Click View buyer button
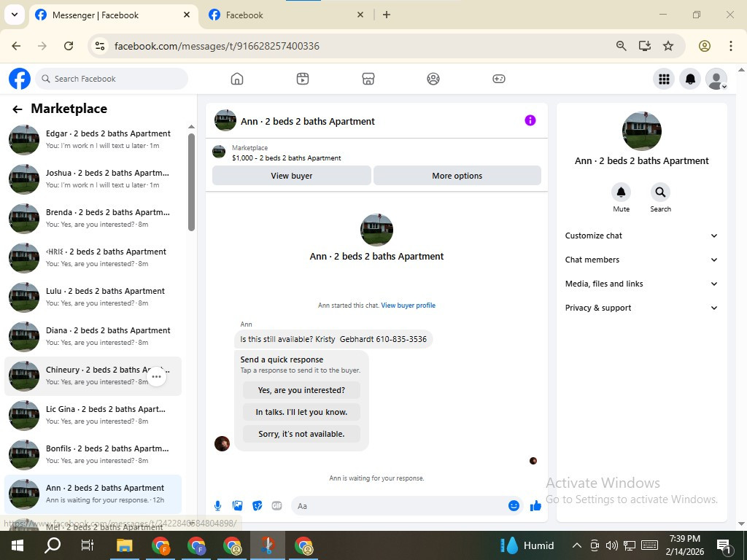 tap(292, 176)
